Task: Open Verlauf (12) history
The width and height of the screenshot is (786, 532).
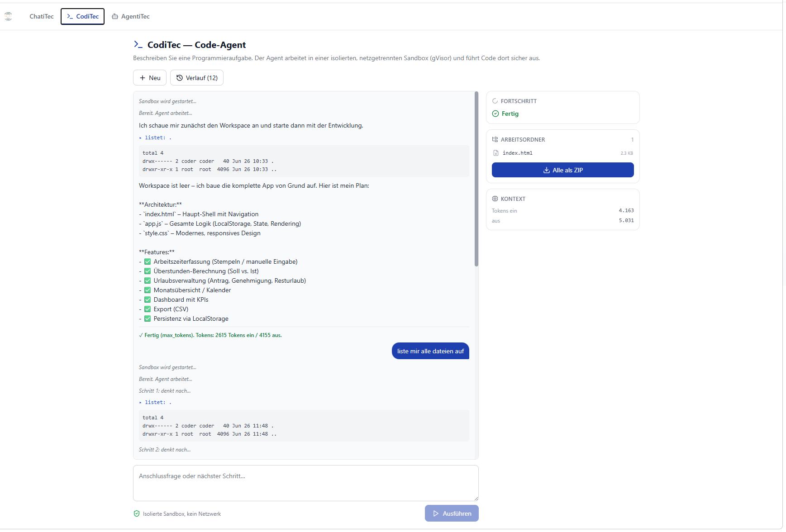Action: click(x=197, y=78)
